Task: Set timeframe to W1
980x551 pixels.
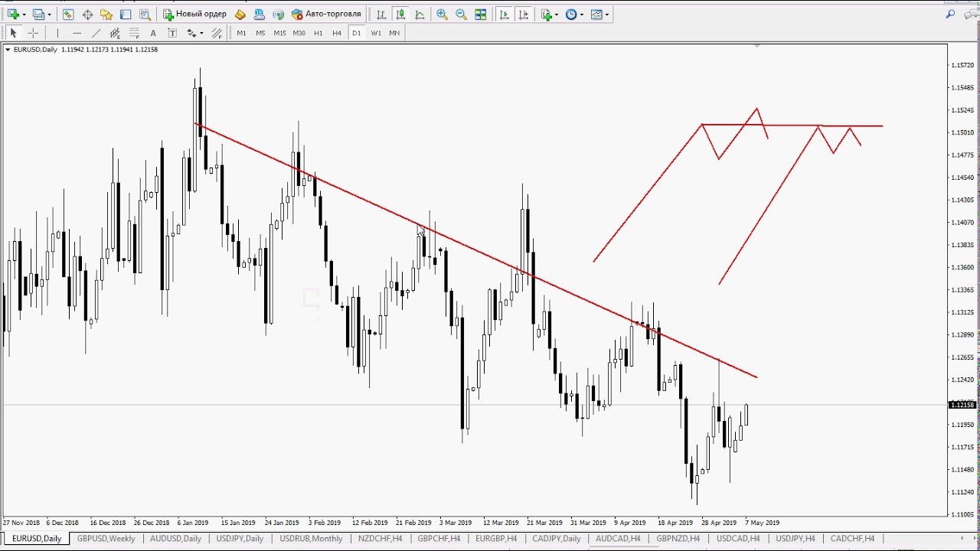Action: pyautogui.click(x=376, y=33)
